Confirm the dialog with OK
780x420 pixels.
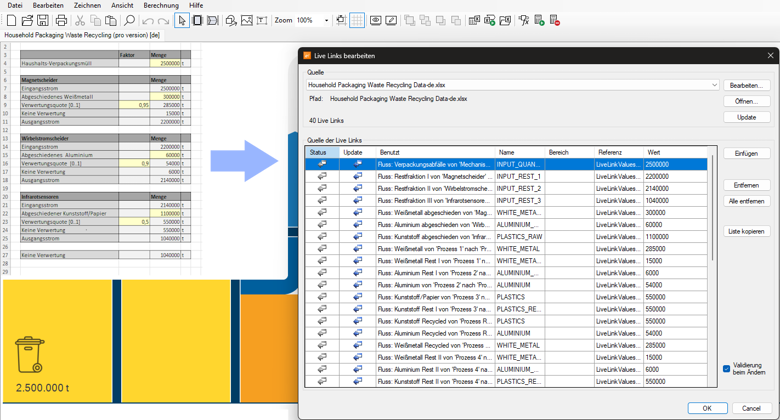(707, 408)
